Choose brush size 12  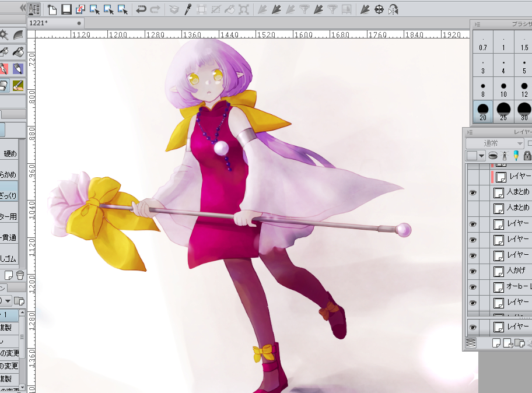coord(524,89)
